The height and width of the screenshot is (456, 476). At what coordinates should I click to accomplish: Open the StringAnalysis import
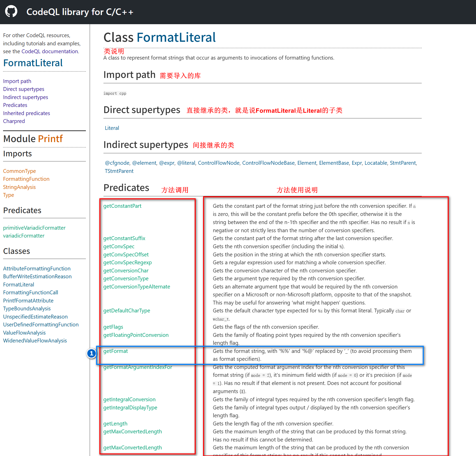coord(19,187)
